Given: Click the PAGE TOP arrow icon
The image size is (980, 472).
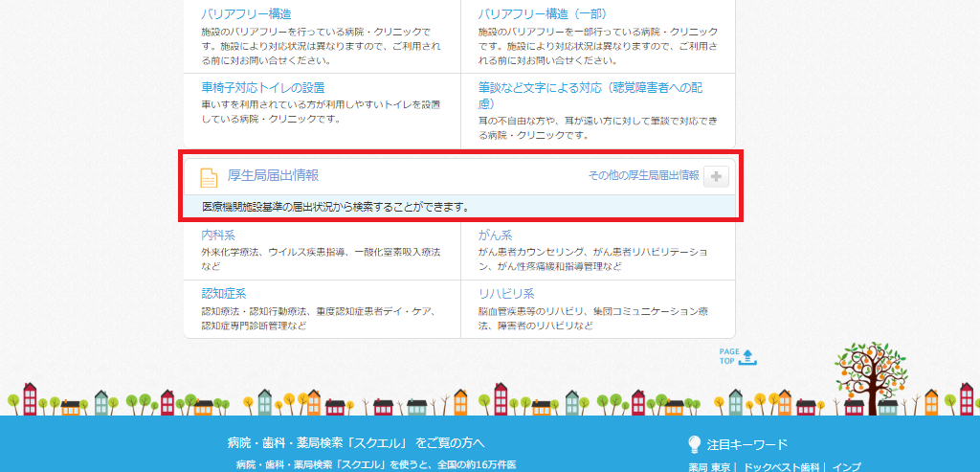Looking at the screenshot, I should click(x=748, y=357).
